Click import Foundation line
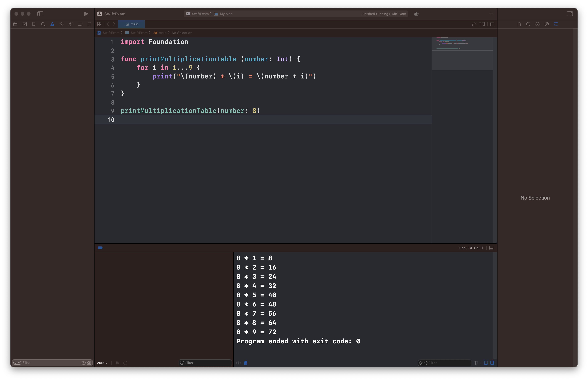Screen dimensions: 588x380 point(155,42)
